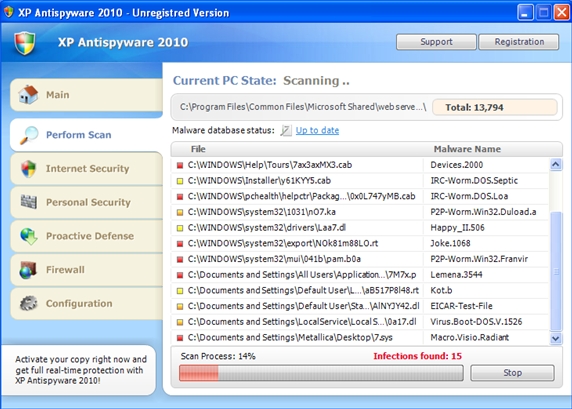This screenshot has width=572, height=409.
Task: Open Proactive Defense section
Action: pyautogui.click(x=86, y=236)
